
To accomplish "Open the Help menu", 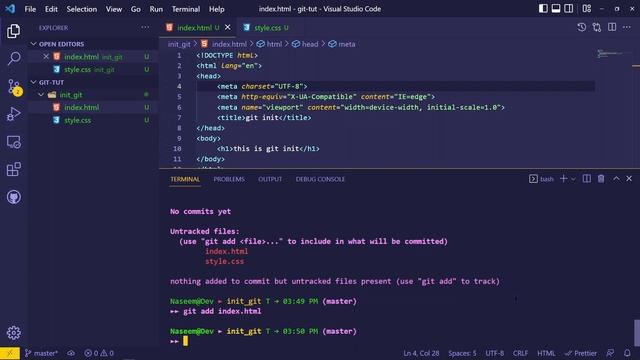I will coord(217,9).
